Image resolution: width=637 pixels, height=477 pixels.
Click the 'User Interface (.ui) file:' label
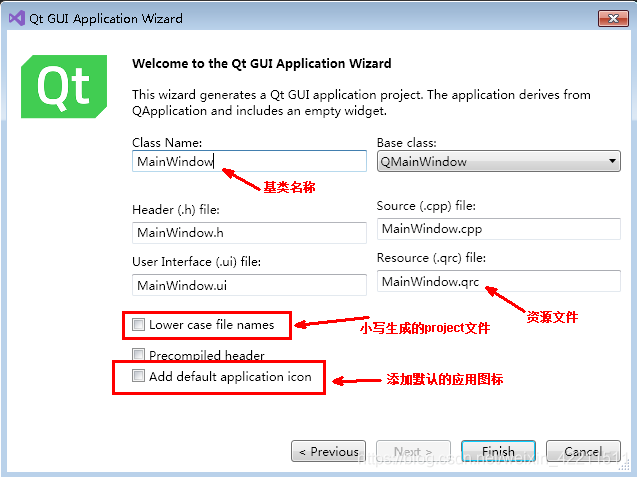(197, 262)
